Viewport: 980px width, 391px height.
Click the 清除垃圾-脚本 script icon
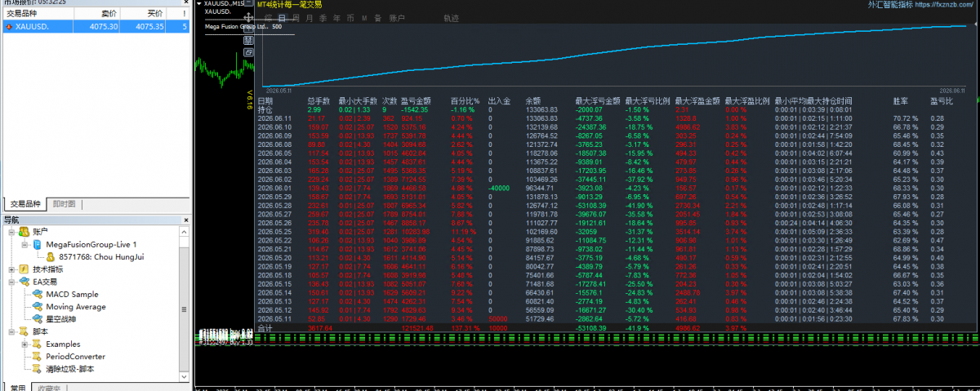point(38,369)
